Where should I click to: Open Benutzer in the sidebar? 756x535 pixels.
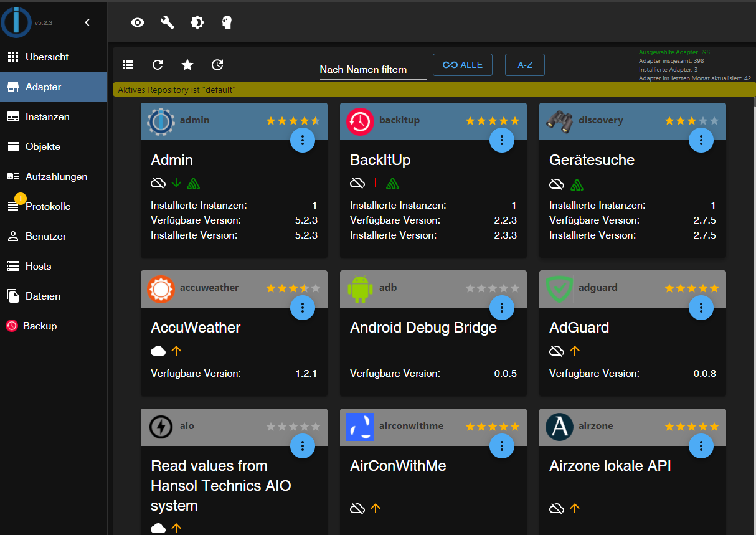(x=54, y=237)
